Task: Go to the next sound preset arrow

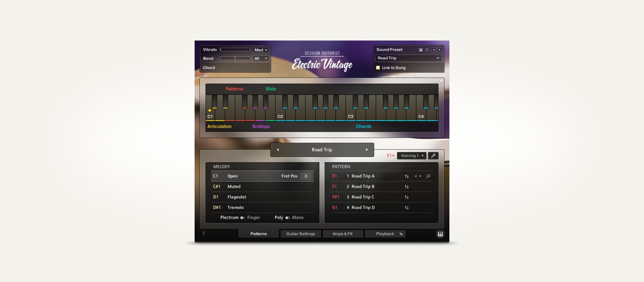Action: click(x=440, y=50)
